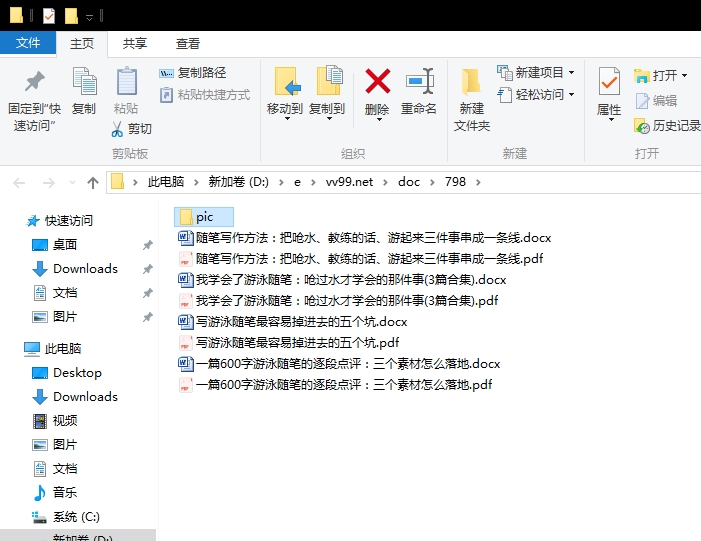Switch to the Home tab

tap(82, 43)
